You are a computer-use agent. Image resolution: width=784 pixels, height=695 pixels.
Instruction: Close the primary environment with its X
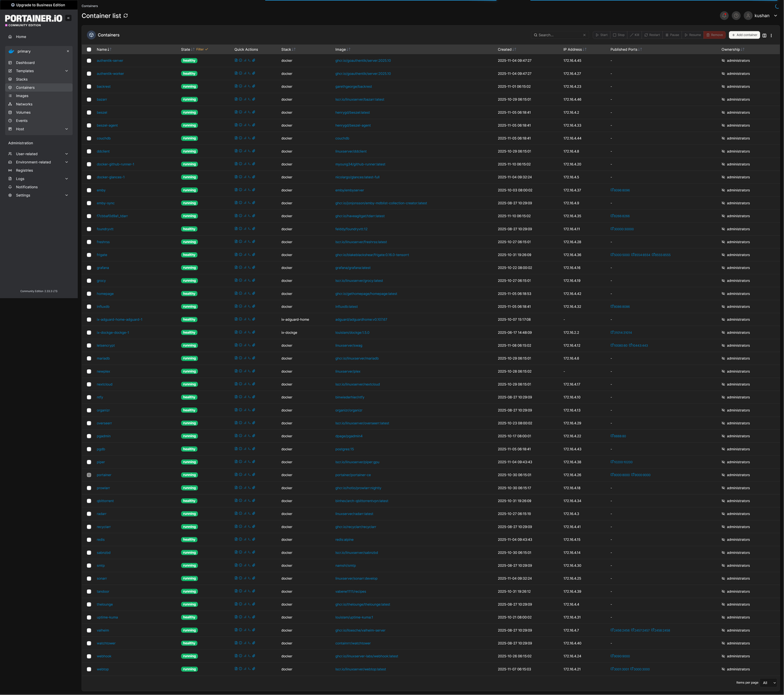pyautogui.click(x=68, y=51)
